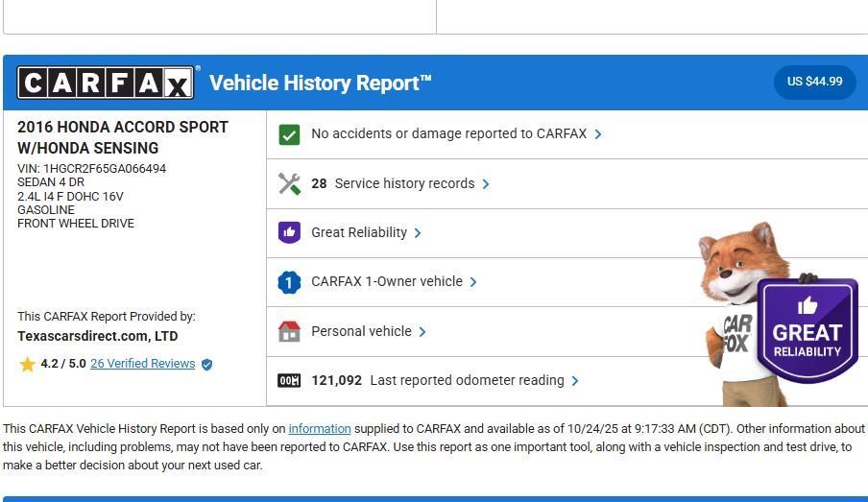Follow the "information" link in disclaimer

tap(320, 429)
